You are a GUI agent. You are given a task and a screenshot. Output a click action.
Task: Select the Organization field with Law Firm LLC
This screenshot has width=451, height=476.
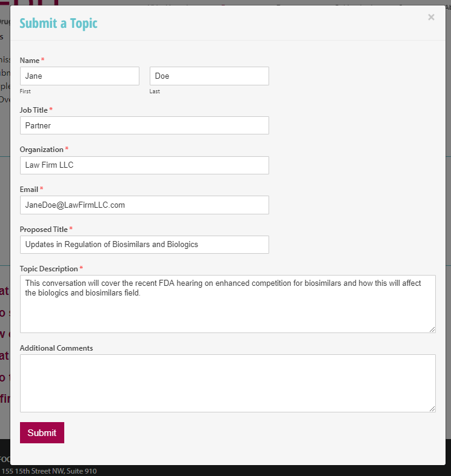click(144, 165)
